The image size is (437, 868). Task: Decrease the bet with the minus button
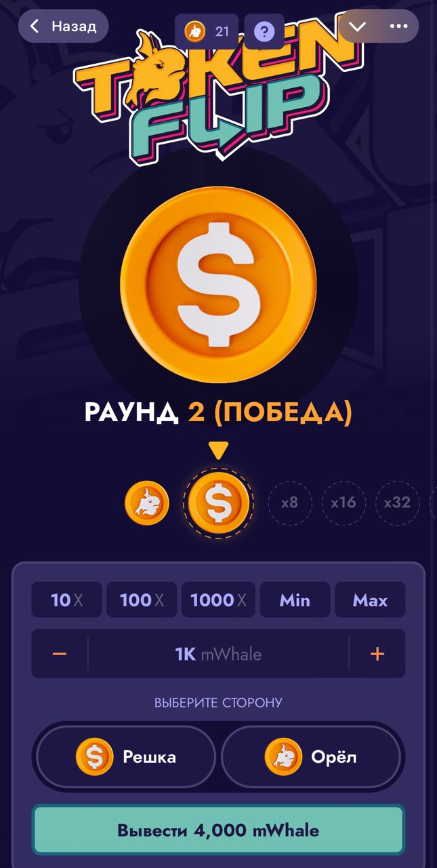(60, 654)
